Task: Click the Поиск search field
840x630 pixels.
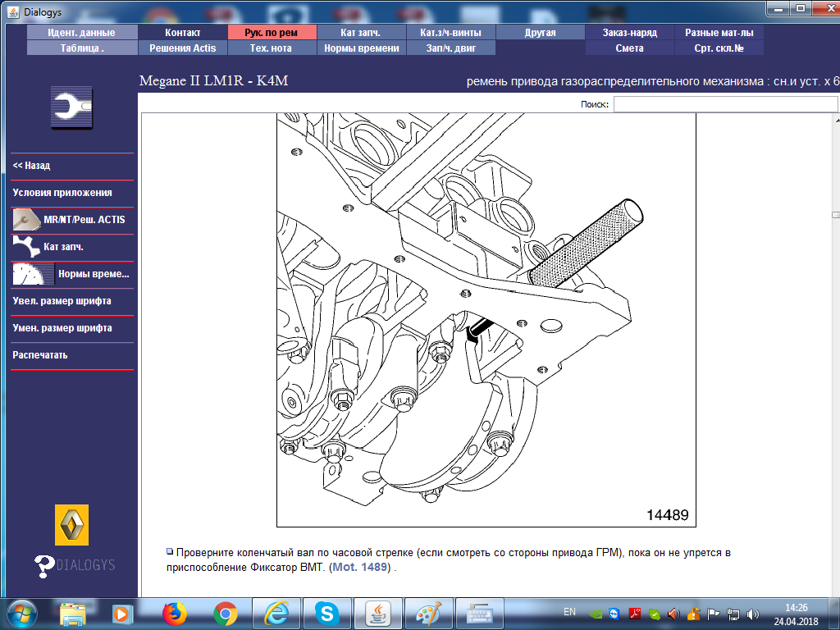Action: pyautogui.click(x=725, y=104)
